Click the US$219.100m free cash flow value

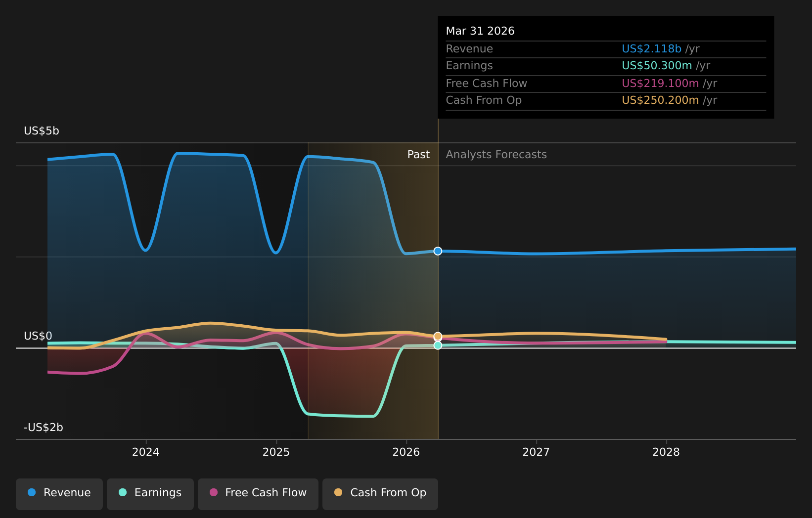click(660, 84)
